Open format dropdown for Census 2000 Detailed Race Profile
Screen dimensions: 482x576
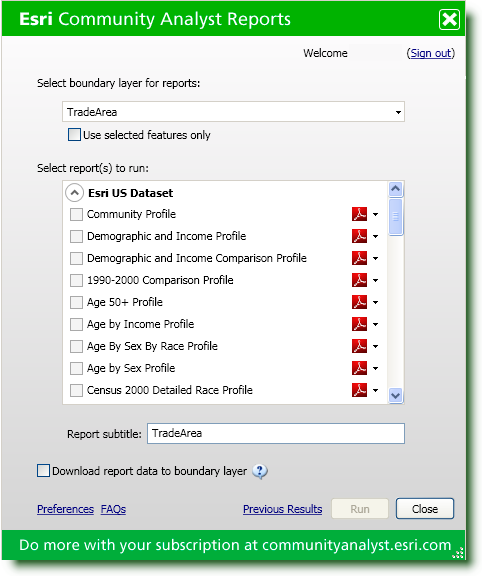click(x=375, y=390)
